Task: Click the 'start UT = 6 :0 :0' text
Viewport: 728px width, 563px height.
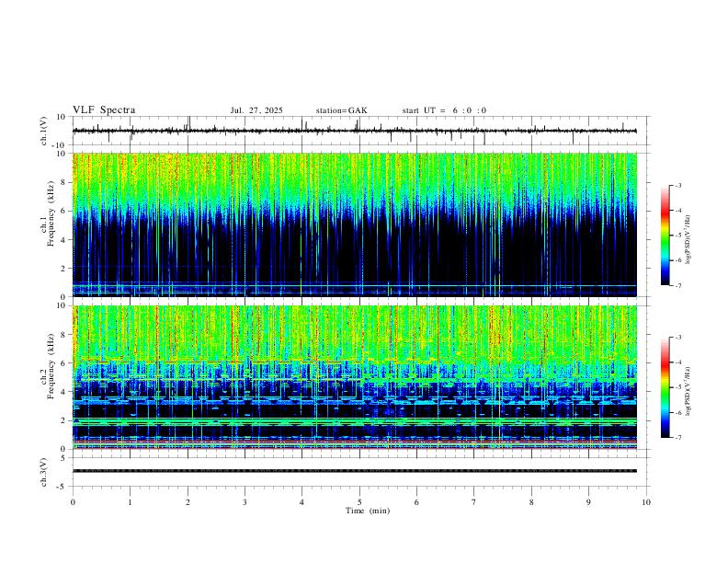Action: click(x=444, y=110)
